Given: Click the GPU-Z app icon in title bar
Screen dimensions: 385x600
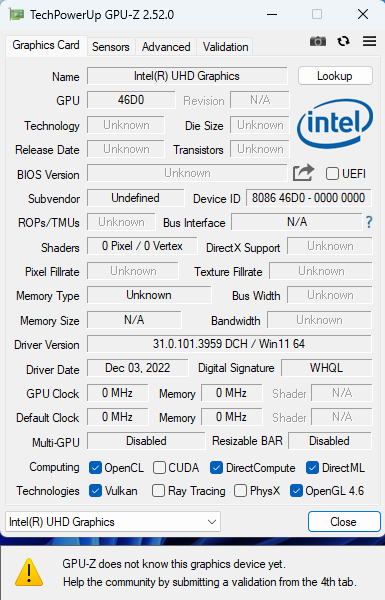Looking at the screenshot, I should click(16, 15).
